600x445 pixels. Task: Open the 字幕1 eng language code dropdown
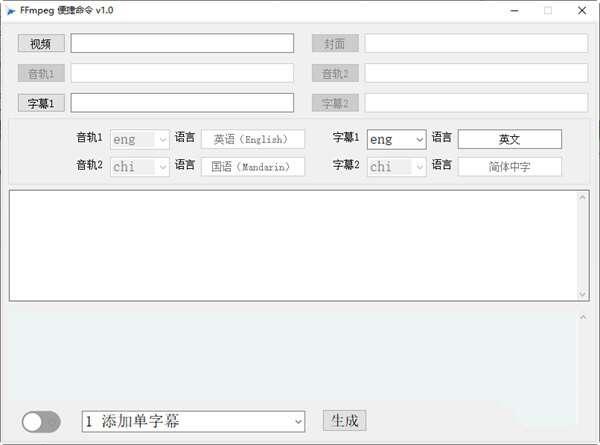point(396,139)
